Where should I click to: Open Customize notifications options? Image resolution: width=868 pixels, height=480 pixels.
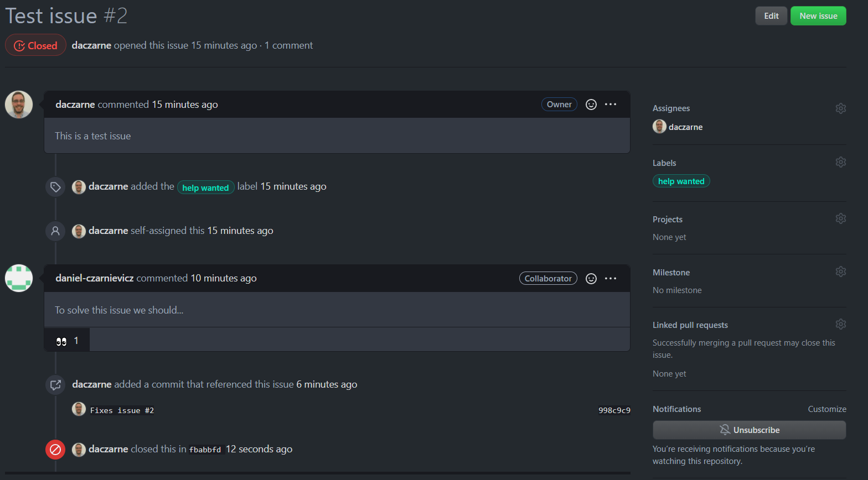[826, 409]
